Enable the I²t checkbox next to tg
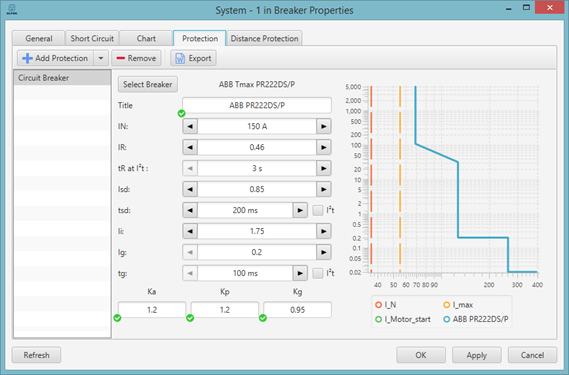 [318, 273]
